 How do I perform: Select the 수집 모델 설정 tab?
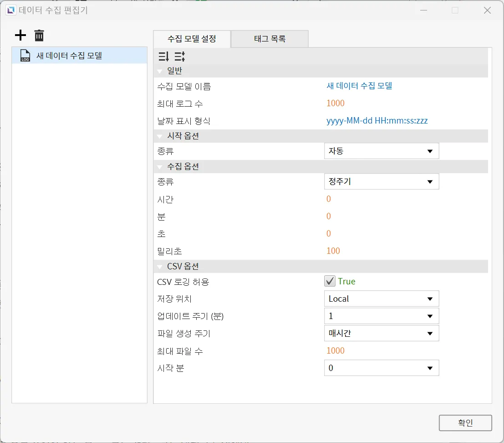[x=192, y=39]
